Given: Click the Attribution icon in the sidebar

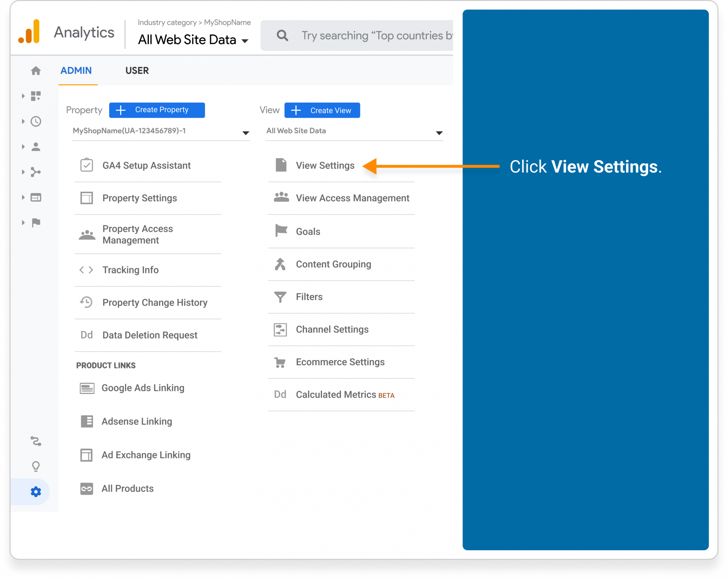Looking at the screenshot, I should (36, 441).
